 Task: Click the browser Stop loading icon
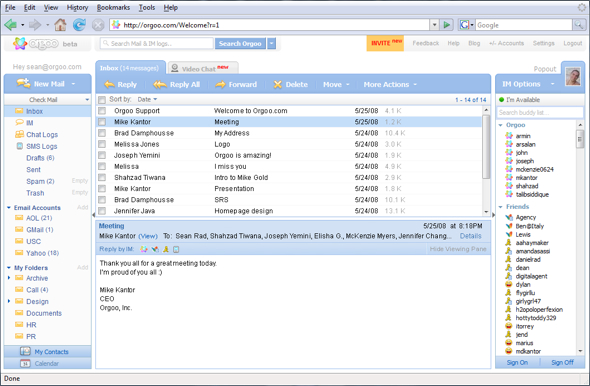[x=98, y=25]
